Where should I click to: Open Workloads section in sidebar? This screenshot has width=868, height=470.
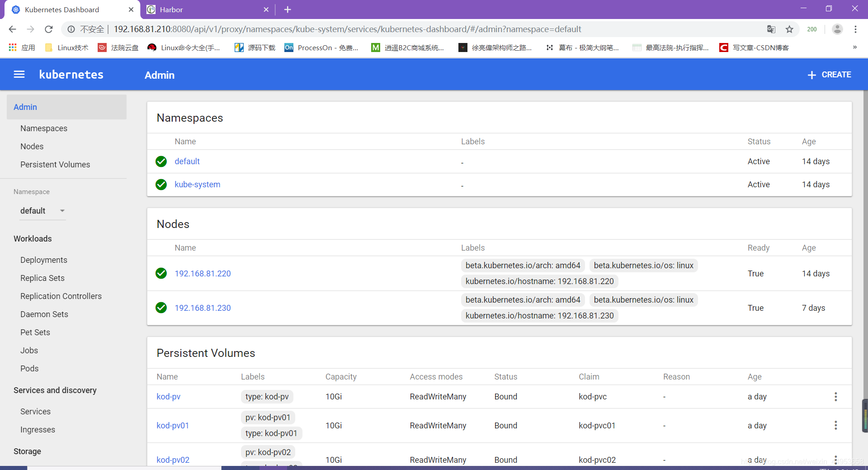point(33,239)
